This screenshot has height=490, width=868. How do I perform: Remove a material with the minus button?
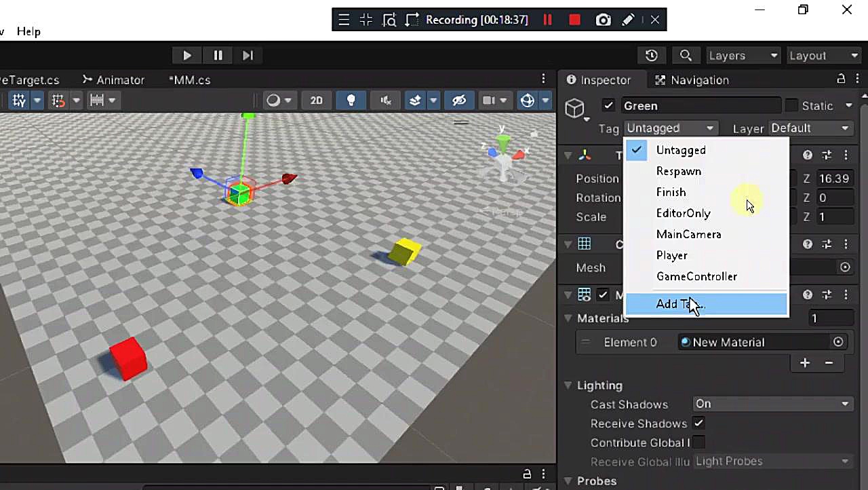click(x=829, y=363)
